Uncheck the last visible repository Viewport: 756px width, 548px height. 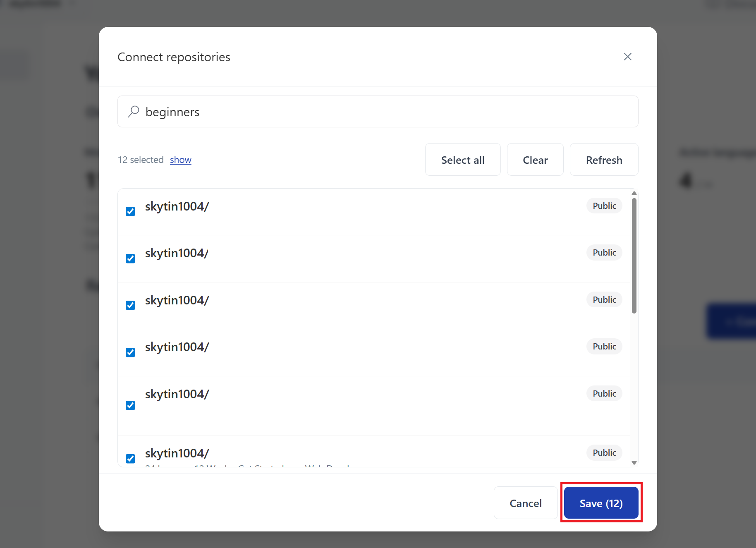[130, 458]
